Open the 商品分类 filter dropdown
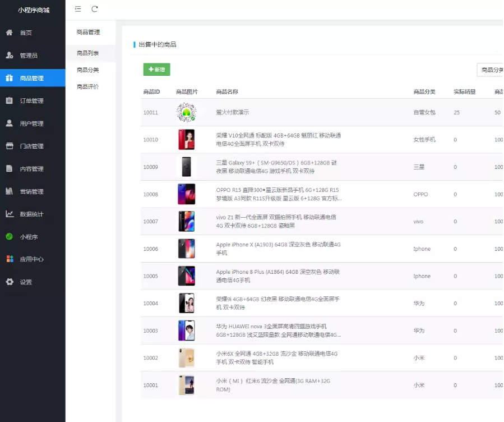Screen dimensions: 504x422 (x=490, y=70)
